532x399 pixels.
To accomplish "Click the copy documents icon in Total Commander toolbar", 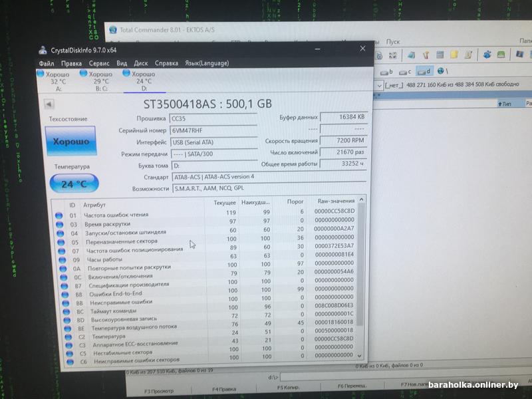I will coord(379,55).
